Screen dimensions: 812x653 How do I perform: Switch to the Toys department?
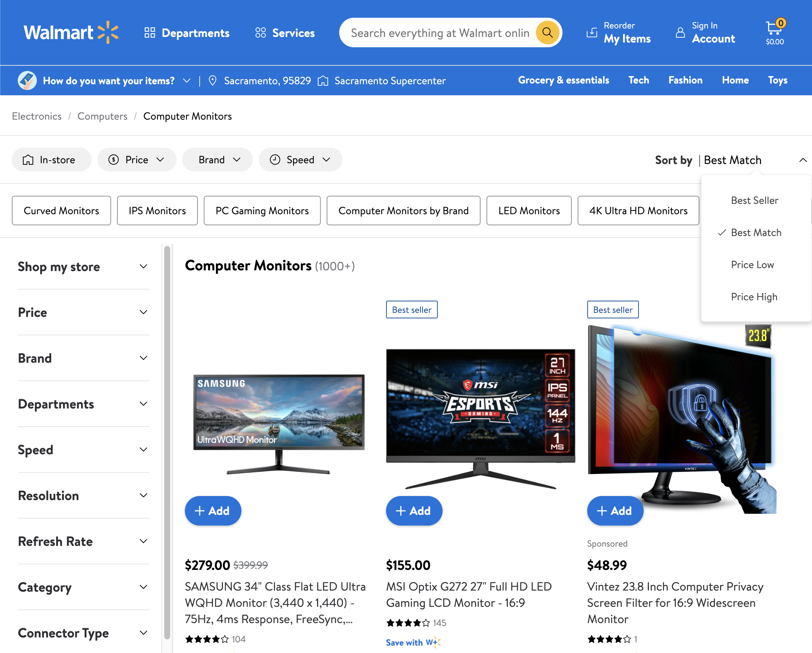(777, 80)
